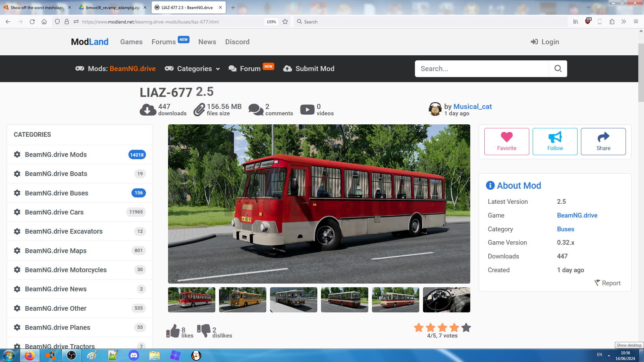The width and height of the screenshot is (644, 362).
Task: Open BeamNG.drive Mods category
Action: click(x=80, y=155)
